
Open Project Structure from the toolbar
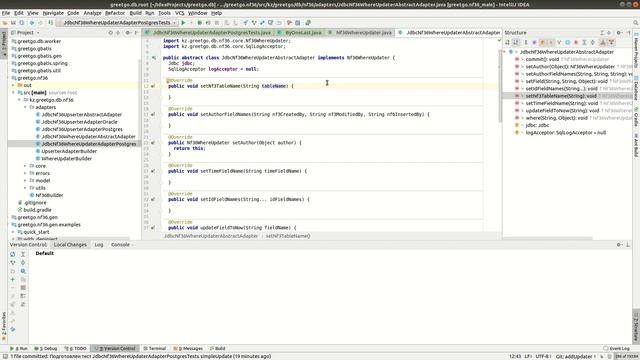tap(298, 23)
